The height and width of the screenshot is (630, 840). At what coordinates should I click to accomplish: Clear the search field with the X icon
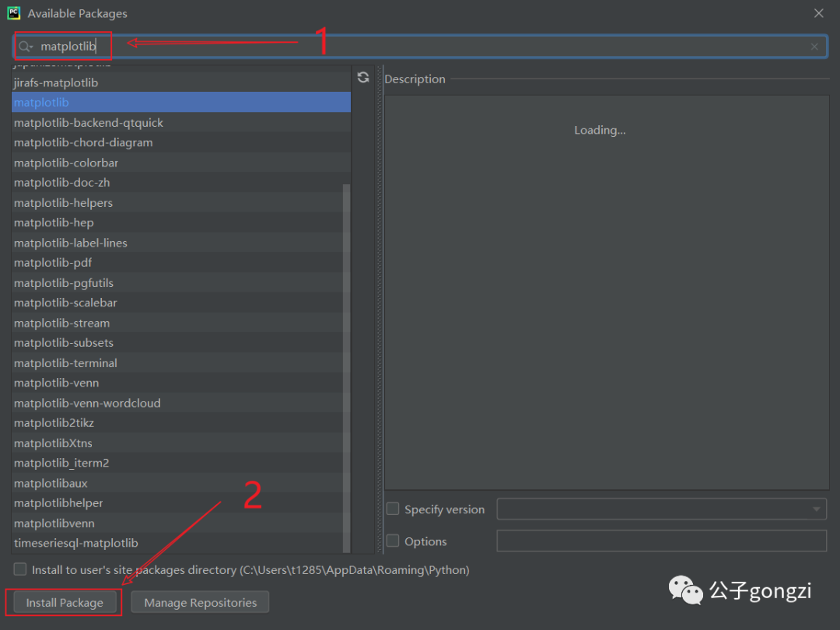[x=814, y=47]
